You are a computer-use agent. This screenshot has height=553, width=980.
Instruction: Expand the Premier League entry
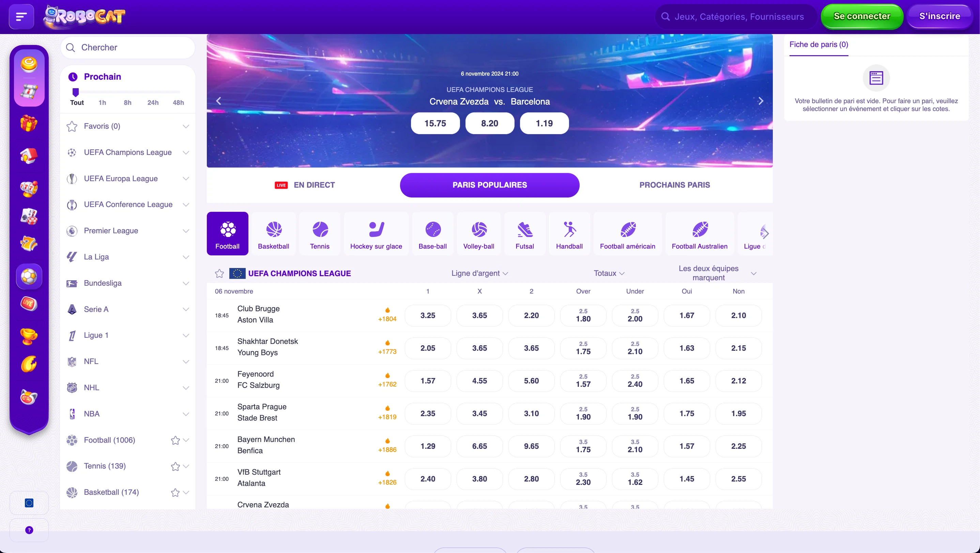click(x=128, y=231)
